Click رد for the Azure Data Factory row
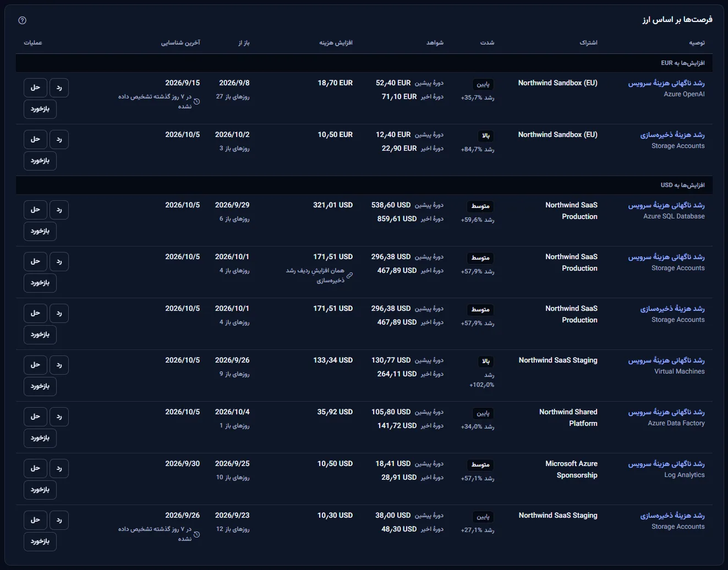Viewport: 728px width, 570px height. (x=59, y=416)
